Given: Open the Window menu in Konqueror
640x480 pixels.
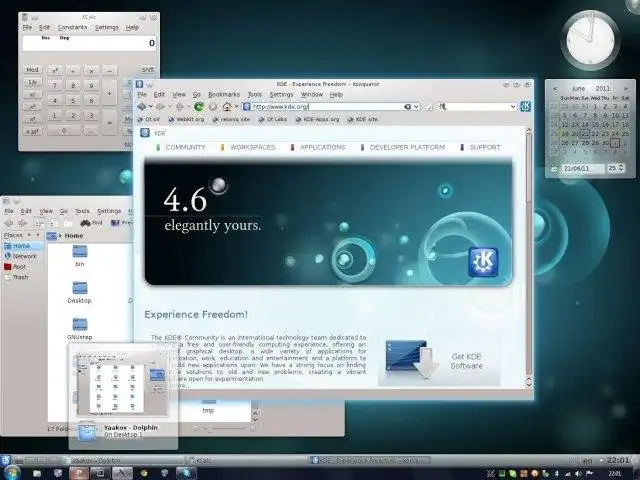Looking at the screenshot, I should point(312,94).
